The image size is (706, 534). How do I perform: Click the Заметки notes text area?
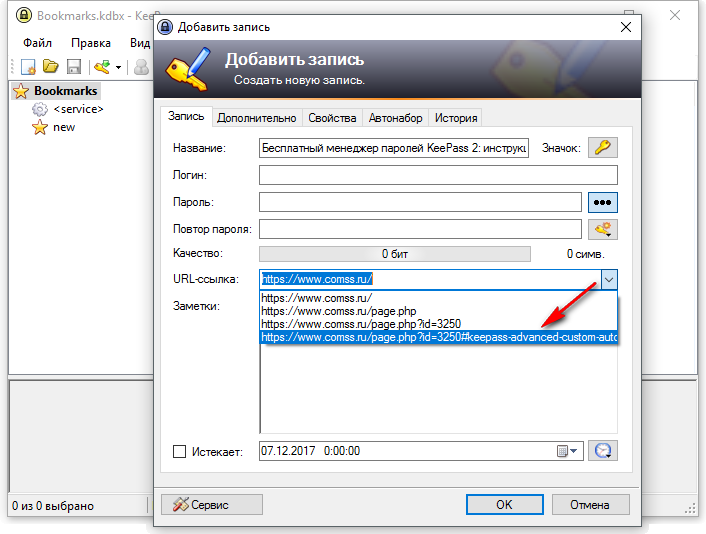click(x=438, y=389)
